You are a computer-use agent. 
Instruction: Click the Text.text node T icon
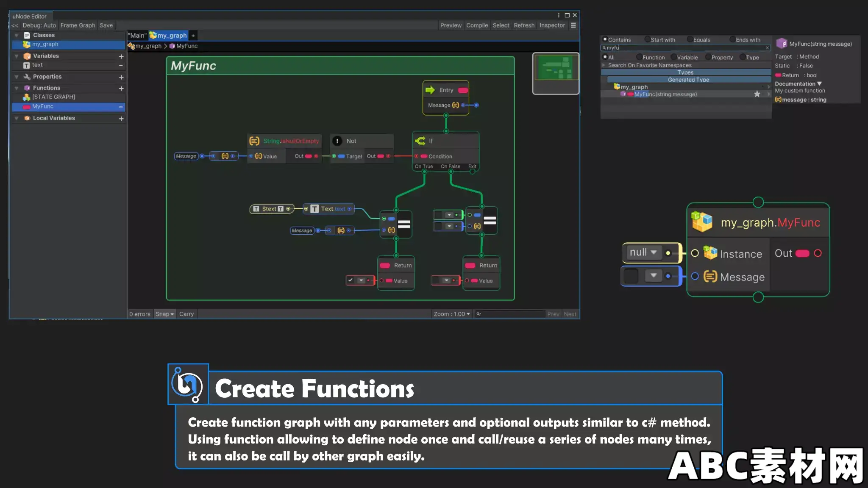tap(314, 209)
